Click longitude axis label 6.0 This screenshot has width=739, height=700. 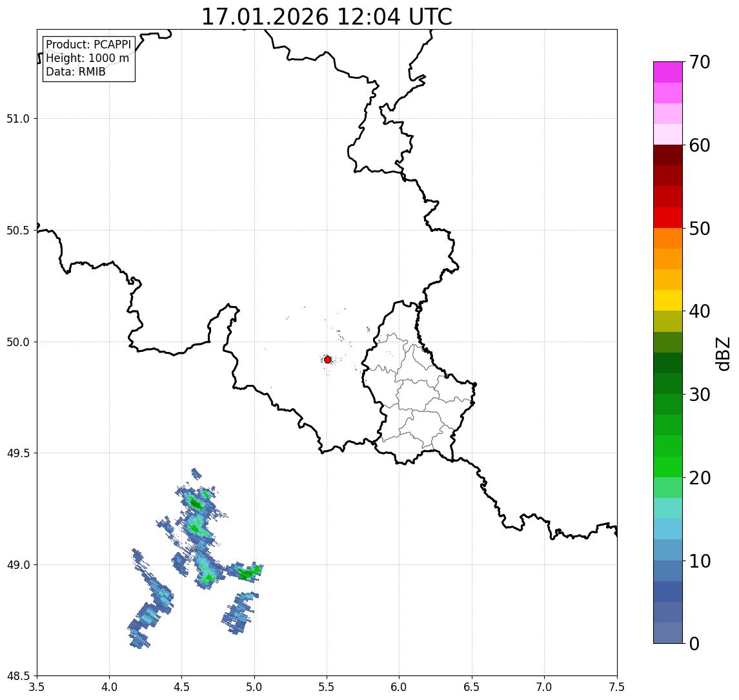point(400,687)
